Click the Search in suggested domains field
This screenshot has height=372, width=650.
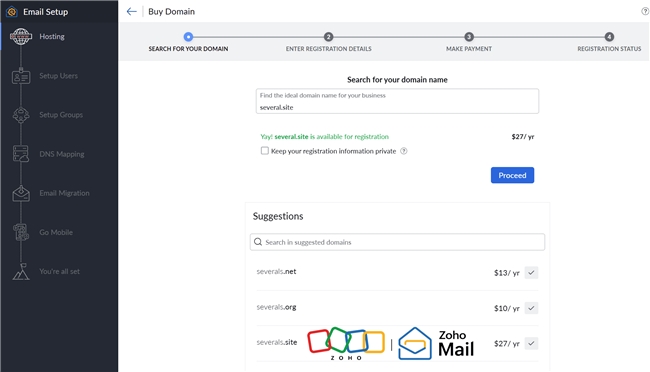[397, 242]
